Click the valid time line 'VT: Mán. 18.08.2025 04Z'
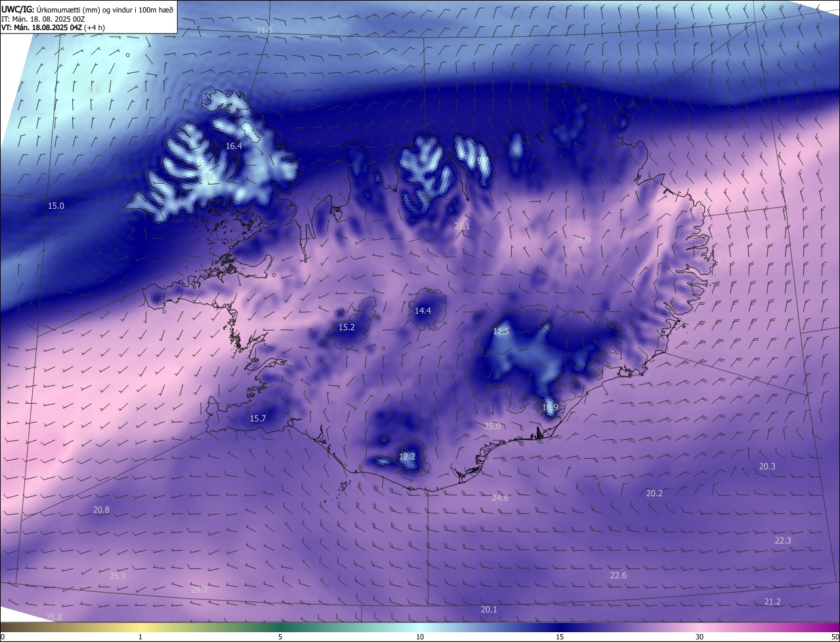The height and width of the screenshot is (642, 840). point(41,28)
